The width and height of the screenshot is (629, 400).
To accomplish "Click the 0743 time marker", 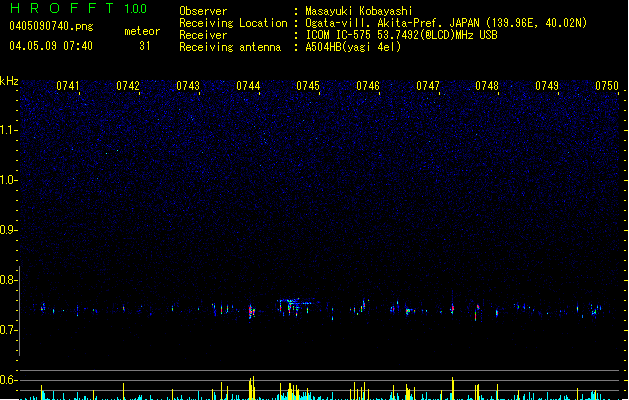I will pyautogui.click(x=188, y=86).
